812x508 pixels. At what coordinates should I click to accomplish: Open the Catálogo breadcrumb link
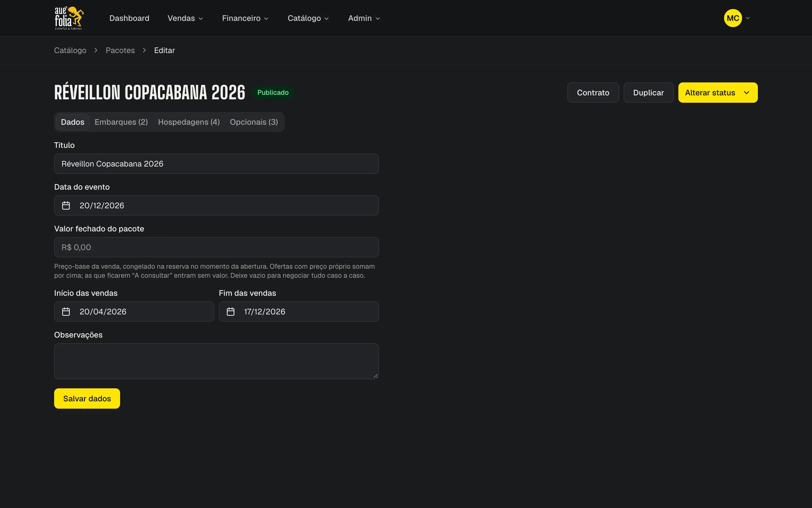[70, 51]
